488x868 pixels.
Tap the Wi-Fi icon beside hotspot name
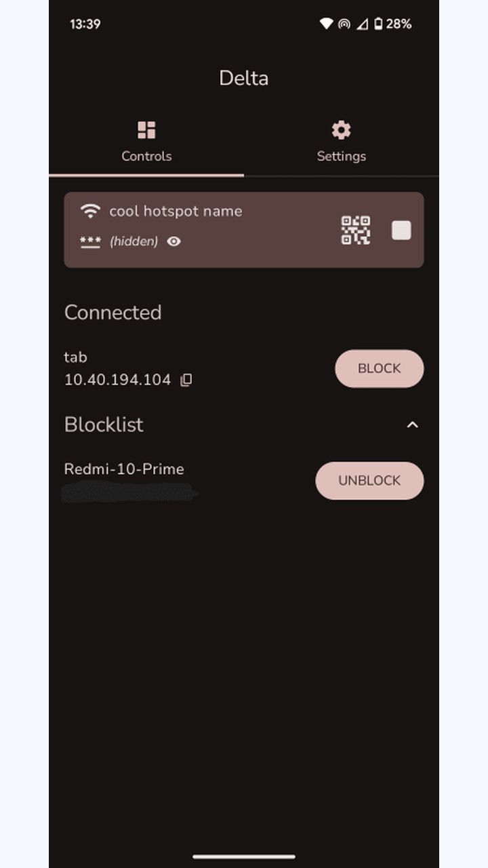click(x=89, y=210)
